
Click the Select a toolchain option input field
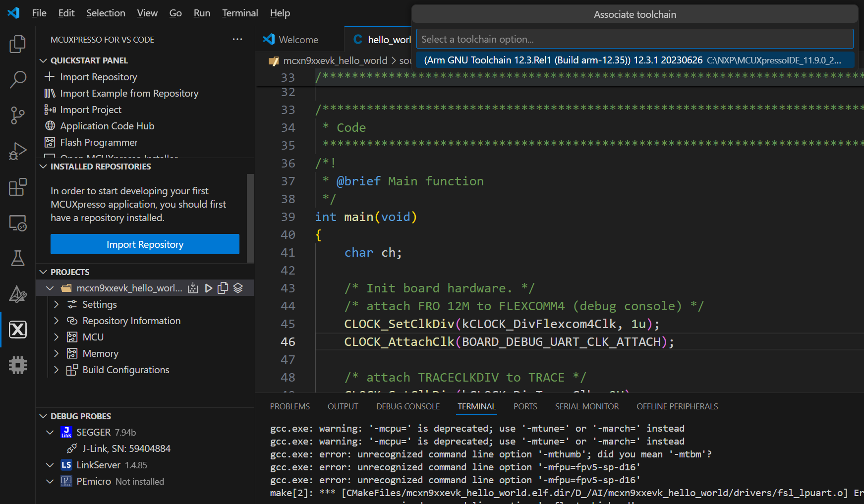[634, 39]
